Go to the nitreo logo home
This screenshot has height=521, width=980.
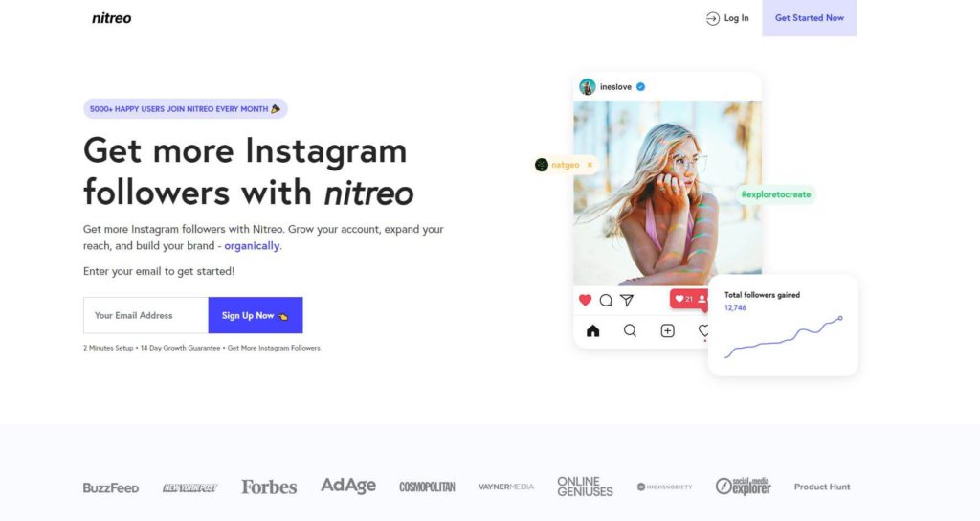coord(112,18)
